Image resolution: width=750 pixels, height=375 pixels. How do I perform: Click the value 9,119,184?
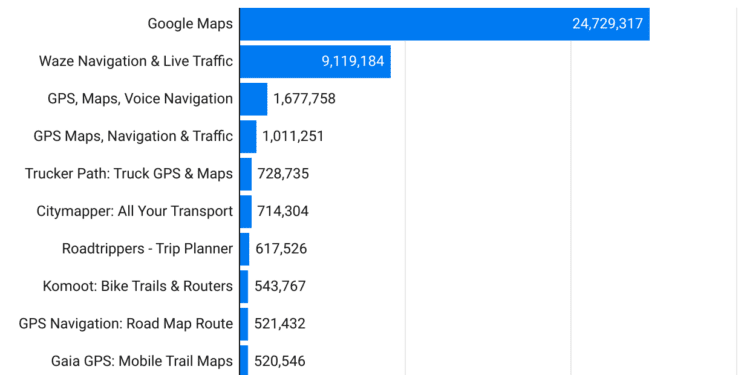(x=353, y=61)
